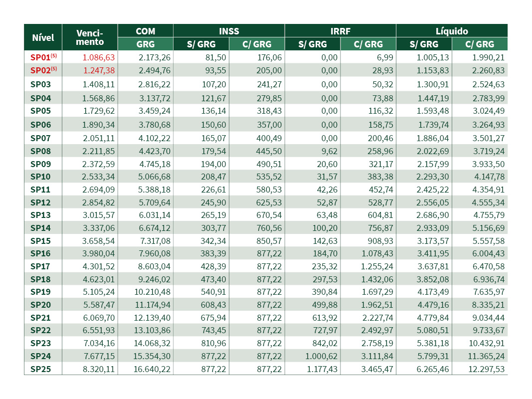
Task: Click the Vencimento column header
Action: (90, 37)
